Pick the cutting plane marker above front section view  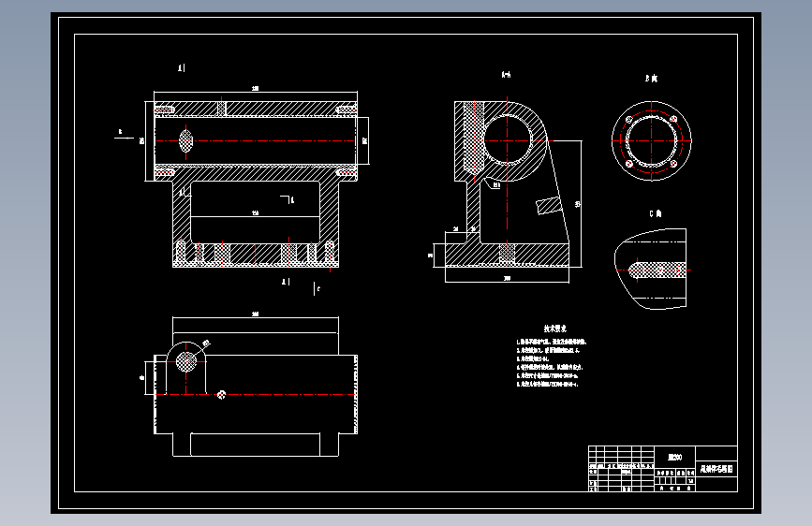pos(182,67)
